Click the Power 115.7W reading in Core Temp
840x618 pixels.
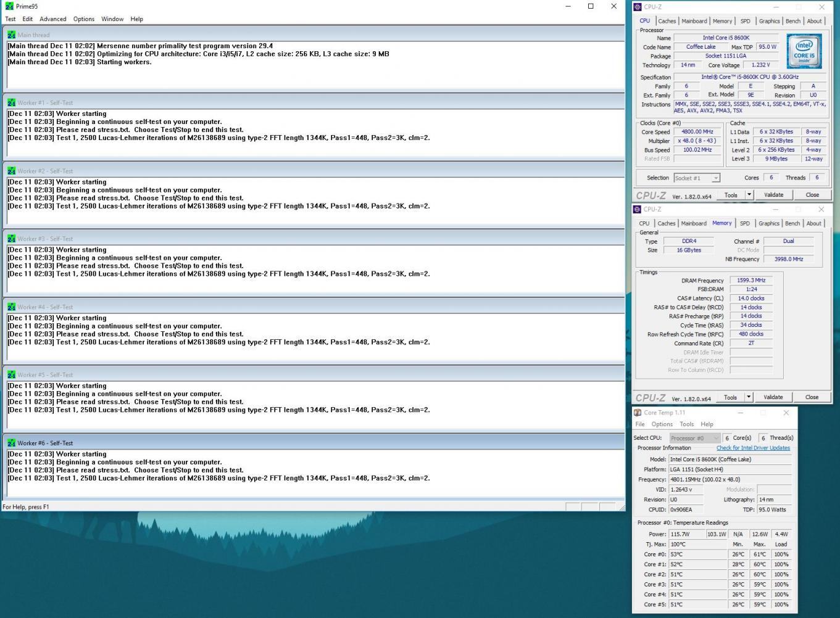[687, 534]
